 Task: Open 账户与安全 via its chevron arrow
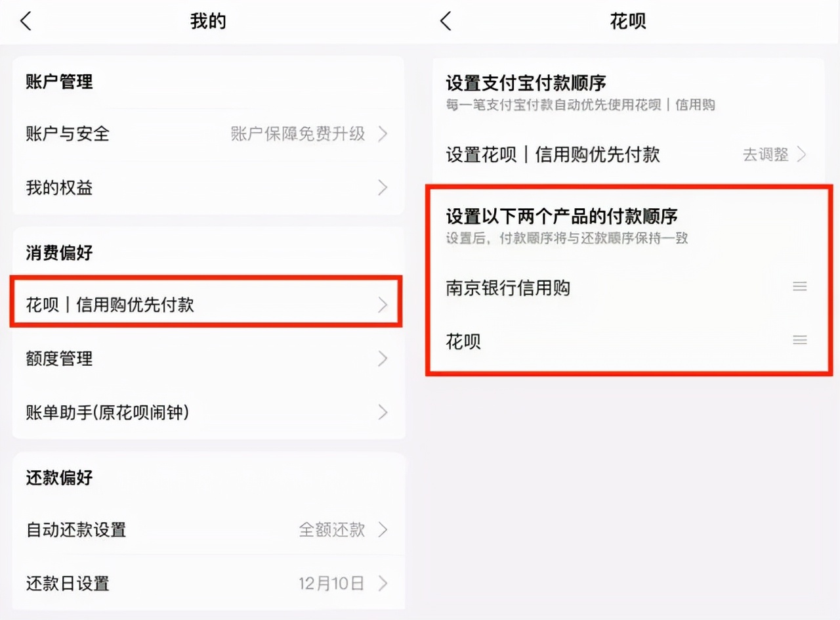click(x=383, y=134)
